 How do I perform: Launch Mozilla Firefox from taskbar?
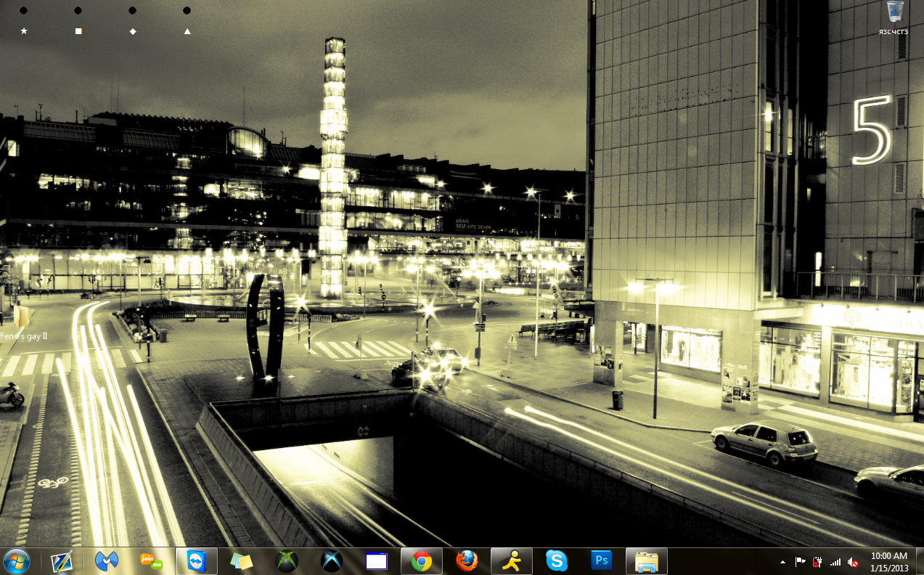point(467,561)
